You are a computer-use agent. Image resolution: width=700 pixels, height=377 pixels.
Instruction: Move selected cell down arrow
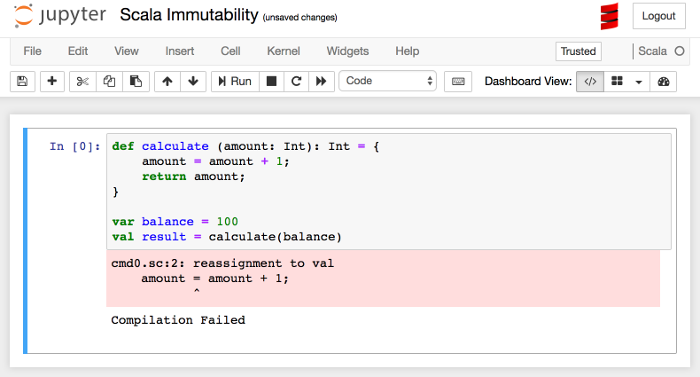pos(193,81)
